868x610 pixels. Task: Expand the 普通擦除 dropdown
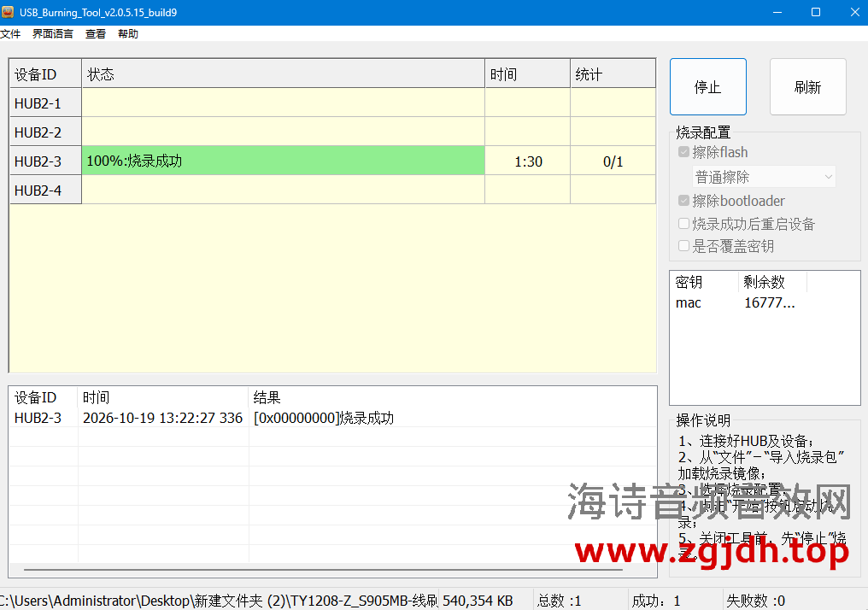pyautogui.click(x=764, y=177)
